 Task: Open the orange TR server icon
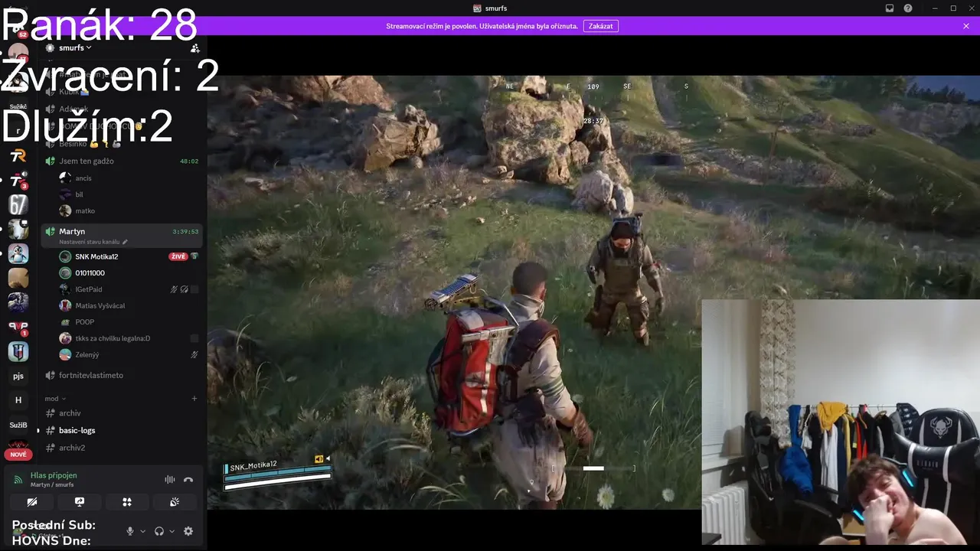pyautogui.click(x=18, y=156)
